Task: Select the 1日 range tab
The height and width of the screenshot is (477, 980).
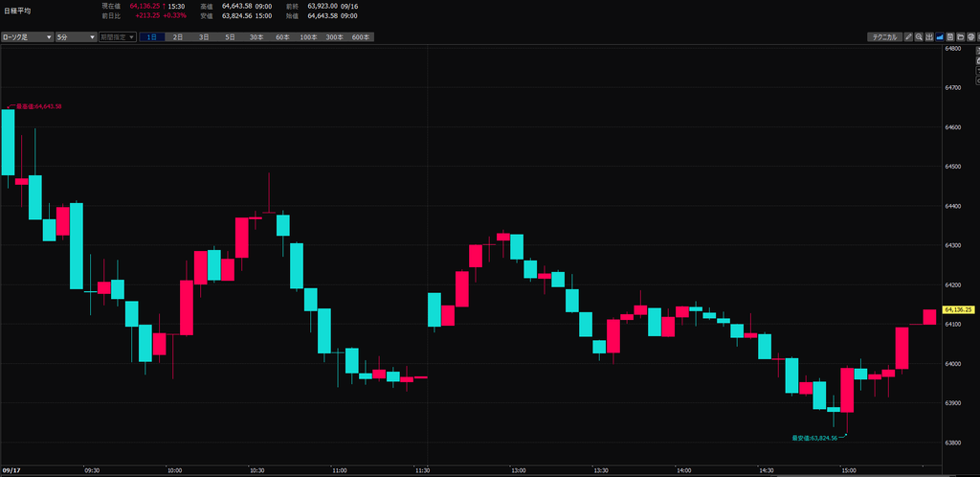Action: pyautogui.click(x=152, y=37)
